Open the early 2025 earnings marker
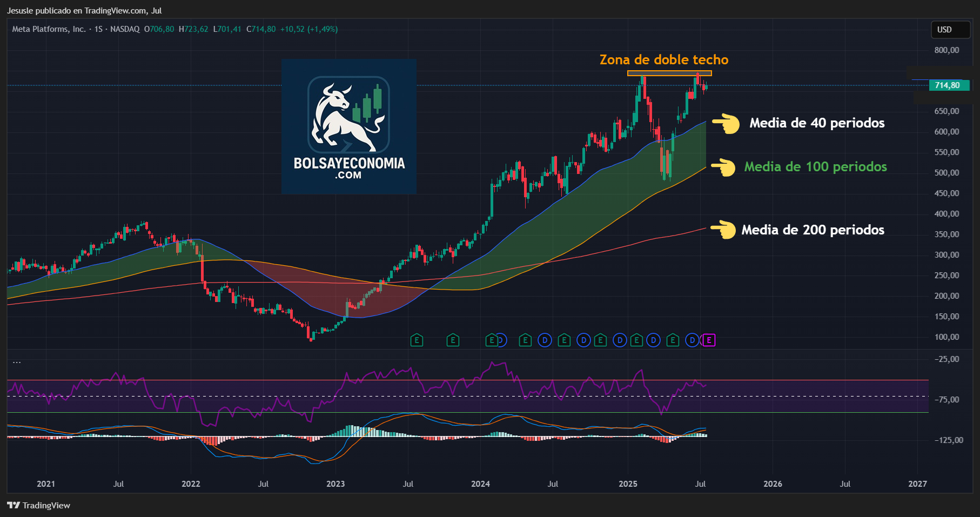980x517 pixels. (x=637, y=340)
